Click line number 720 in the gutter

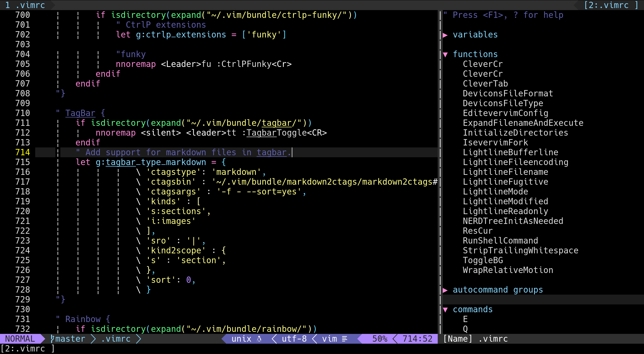[x=23, y=211]
